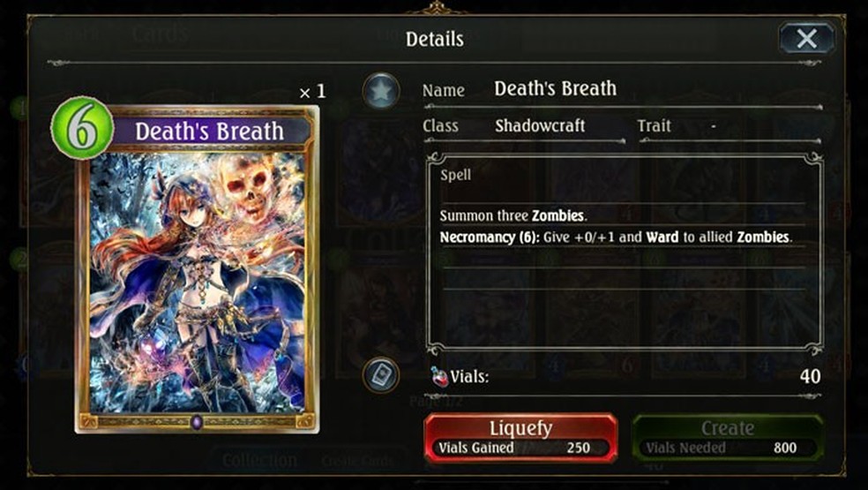
Task: Click the Death's Breath card artwork
Action: pyautogui.click(x=197, y=283)
